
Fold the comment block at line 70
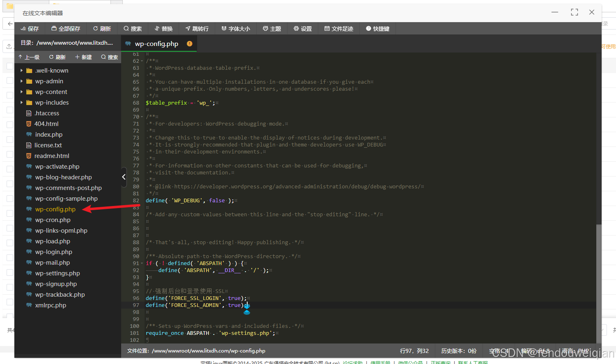tap(142, 117)
